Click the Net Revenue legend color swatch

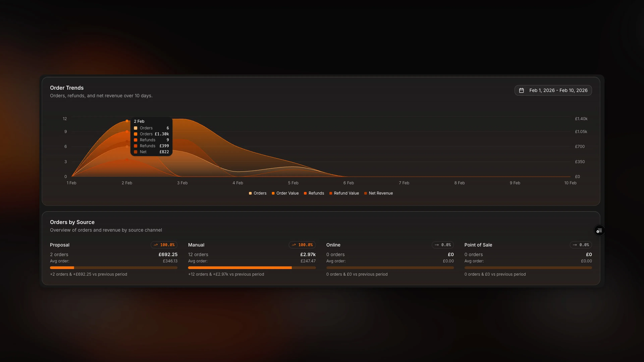(x=365, y=193)
